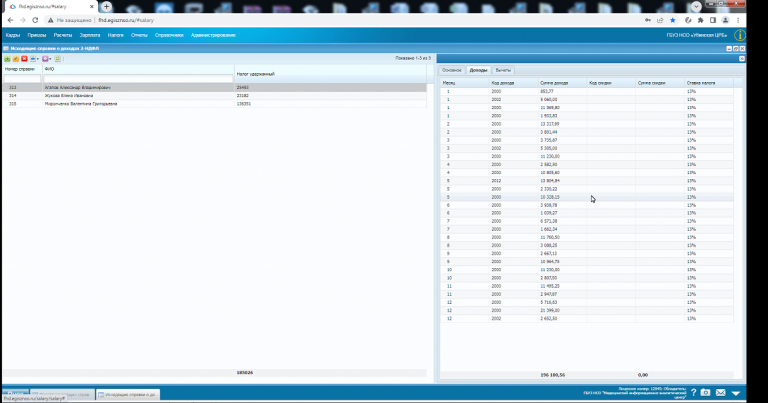
Task: Click the refresh list toolbar icon
Action: point(57,59)
